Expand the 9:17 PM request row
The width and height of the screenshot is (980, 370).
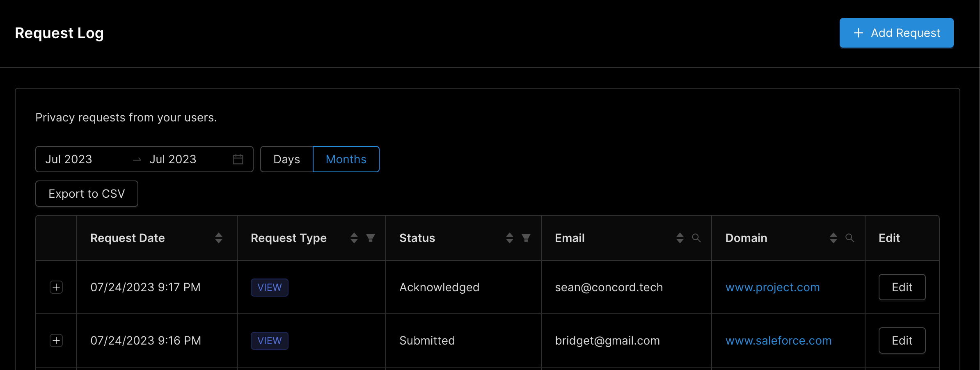tap(56, 287)
